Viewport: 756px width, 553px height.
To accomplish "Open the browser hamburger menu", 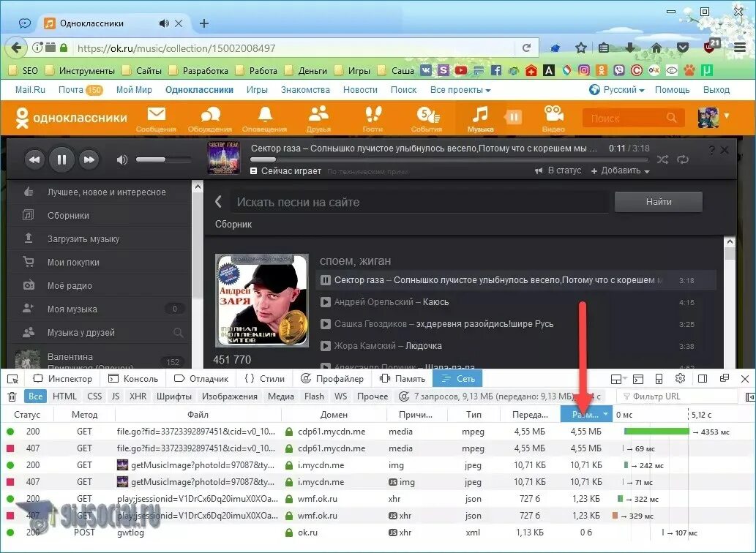I will click(739, 48).
